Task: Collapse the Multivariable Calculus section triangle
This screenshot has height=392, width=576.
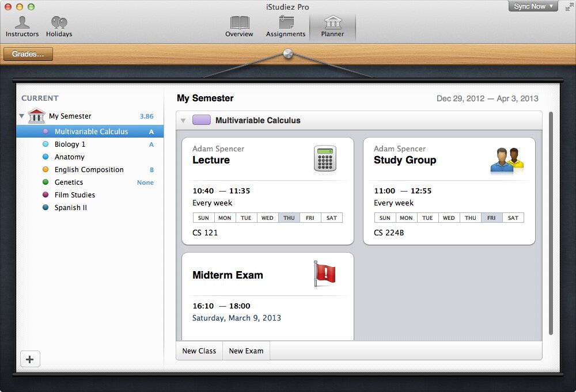Action: tap(183, 120)
